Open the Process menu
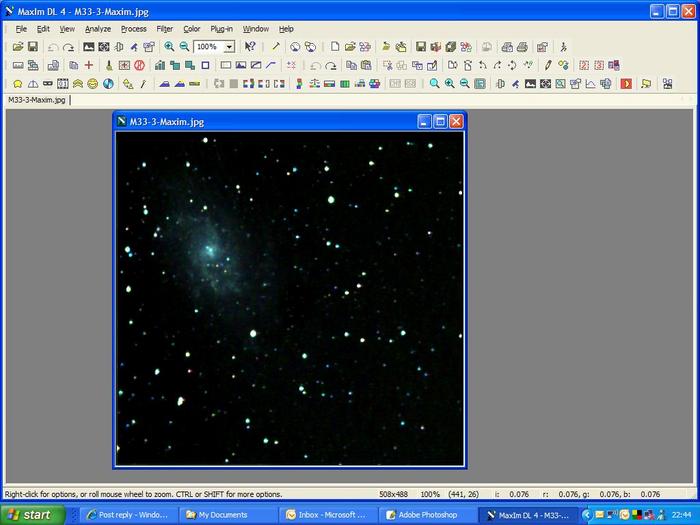The height and width of the screenshot is (525, 700). pyautogui.click(x=133, y=29)
